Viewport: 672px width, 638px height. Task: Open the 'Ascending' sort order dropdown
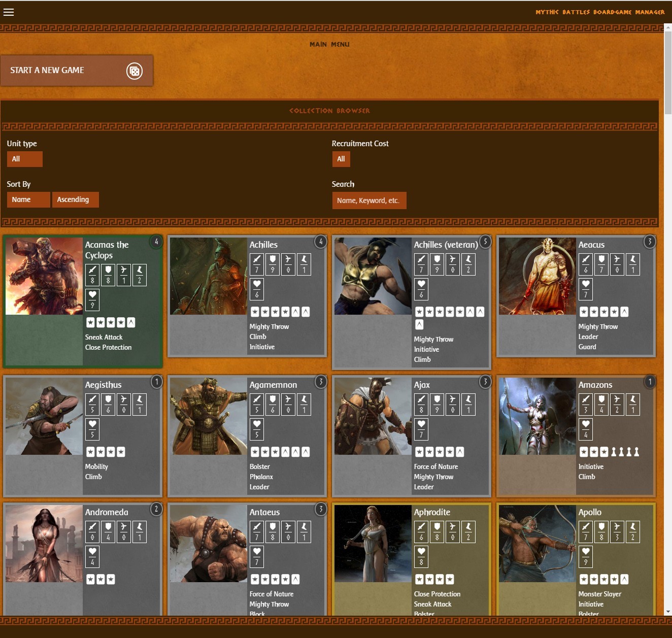pos(75,199)
